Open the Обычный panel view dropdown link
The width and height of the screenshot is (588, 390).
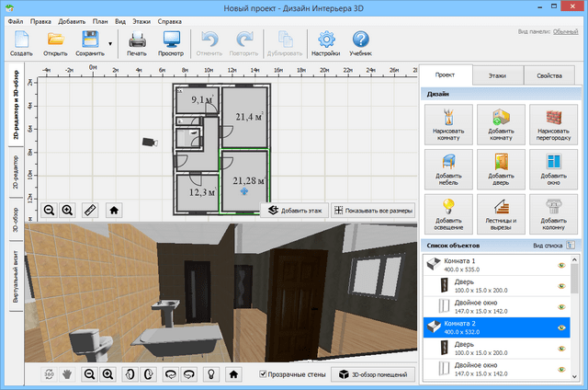pyautogui.click(x=565, y=31)
